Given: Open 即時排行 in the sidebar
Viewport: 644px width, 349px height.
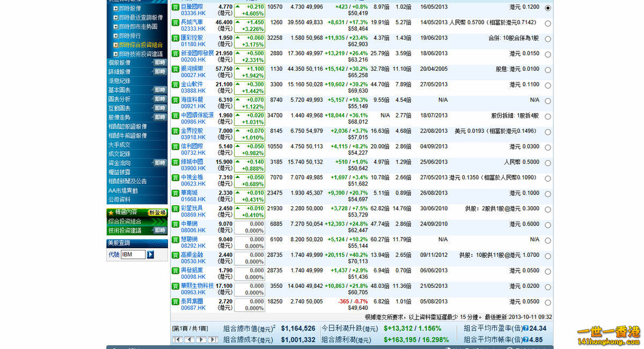Looking at the screenshot, I should pos(130,36).
